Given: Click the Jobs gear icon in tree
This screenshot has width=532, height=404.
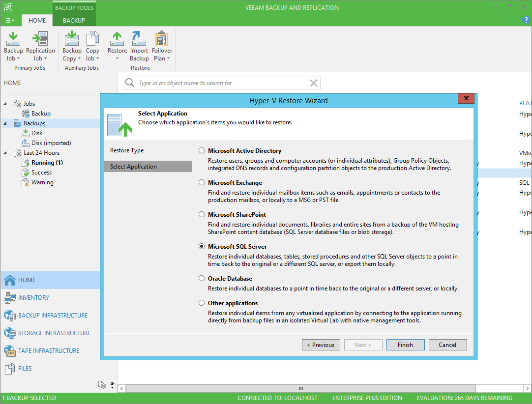Looking at the screenshot, I should [x=17, y=104].
